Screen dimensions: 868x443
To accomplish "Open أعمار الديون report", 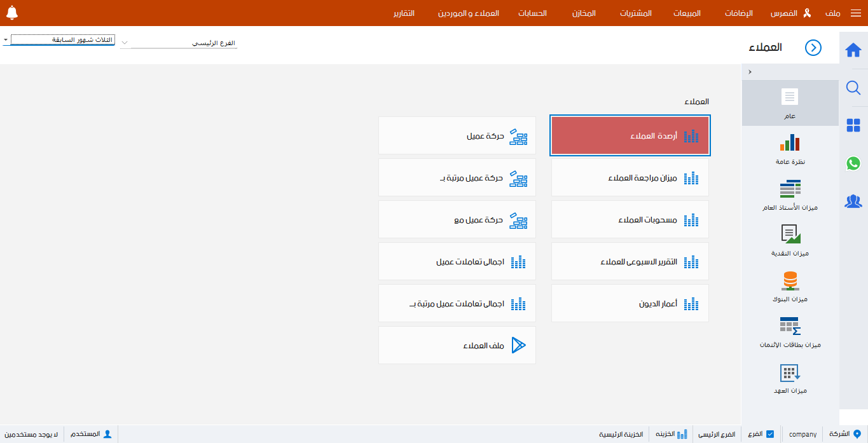I will (630, 303).
